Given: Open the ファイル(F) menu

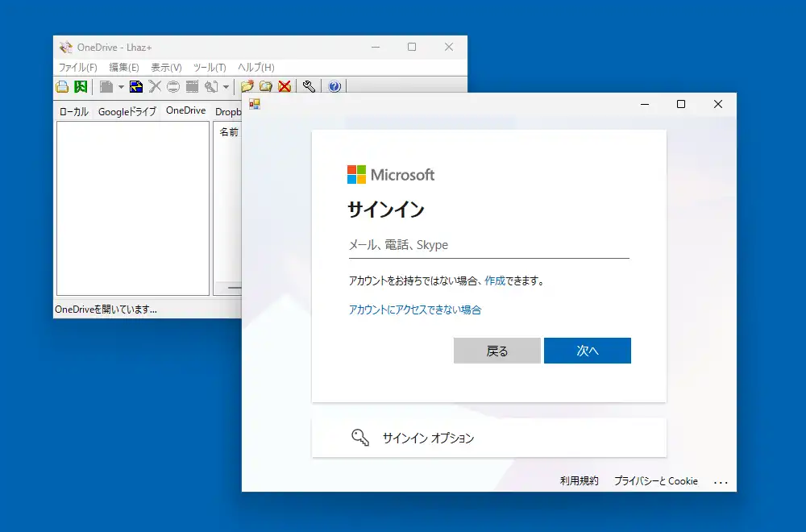Looking at the screenshot, I should 77,68.
